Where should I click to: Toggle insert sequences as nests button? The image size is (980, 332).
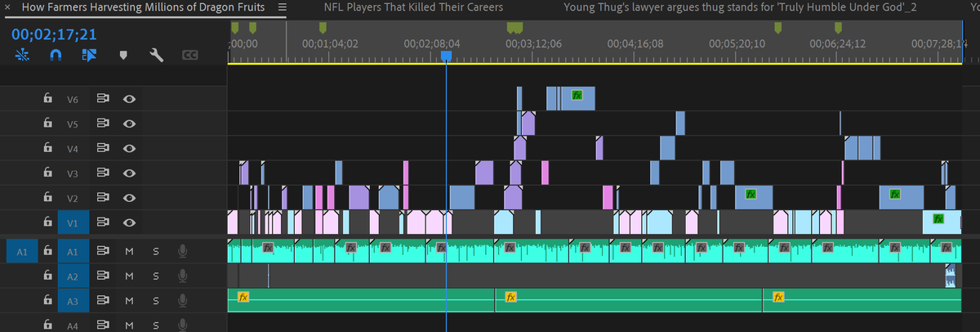(x=22, y=56)
